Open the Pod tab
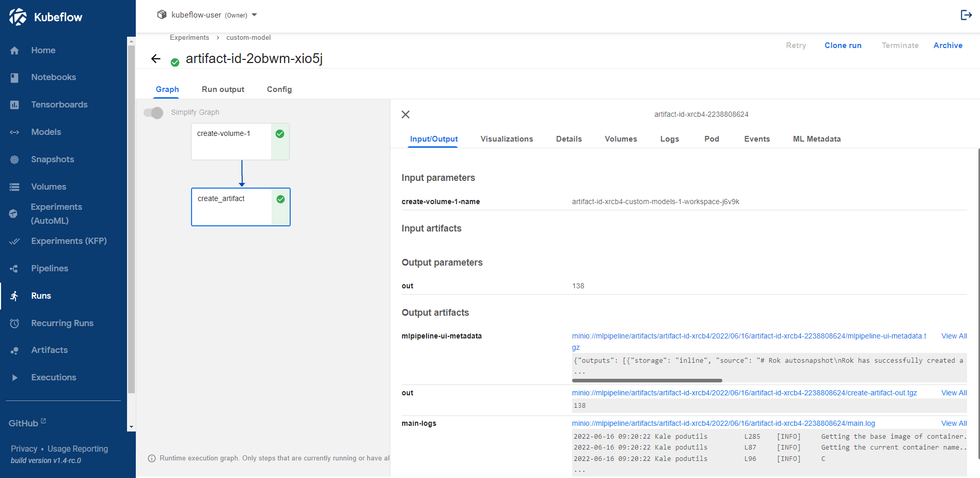Viewport: 980px width, 478px height. tap(712, 139)
